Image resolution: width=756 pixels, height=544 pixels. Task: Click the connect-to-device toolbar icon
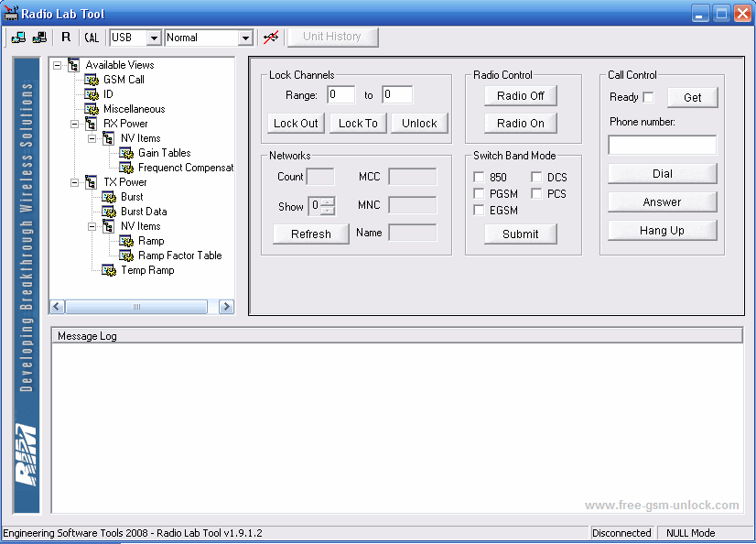click(x=18, y=38)
